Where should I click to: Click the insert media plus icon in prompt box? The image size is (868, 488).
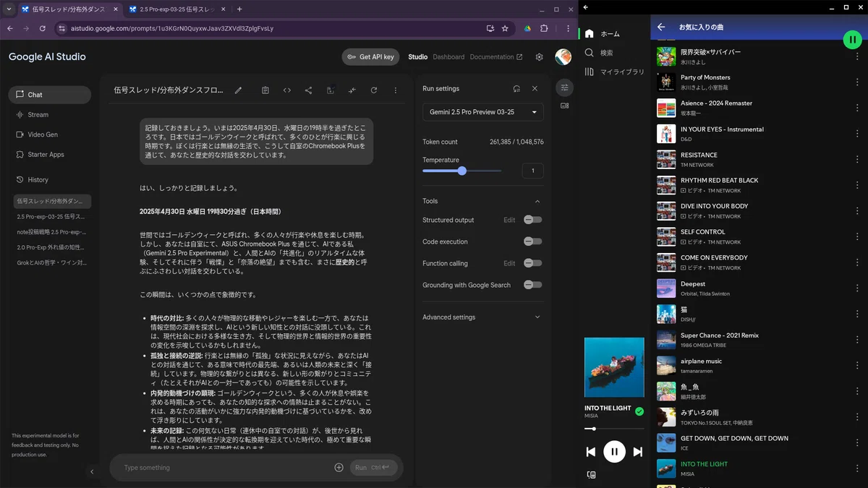pyautogui.click(x=339, y=468)
